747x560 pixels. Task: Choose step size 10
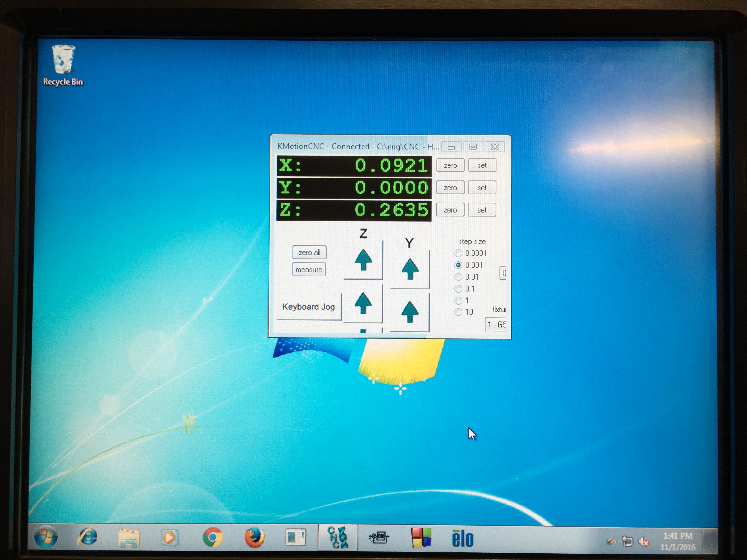pos(458,312)
